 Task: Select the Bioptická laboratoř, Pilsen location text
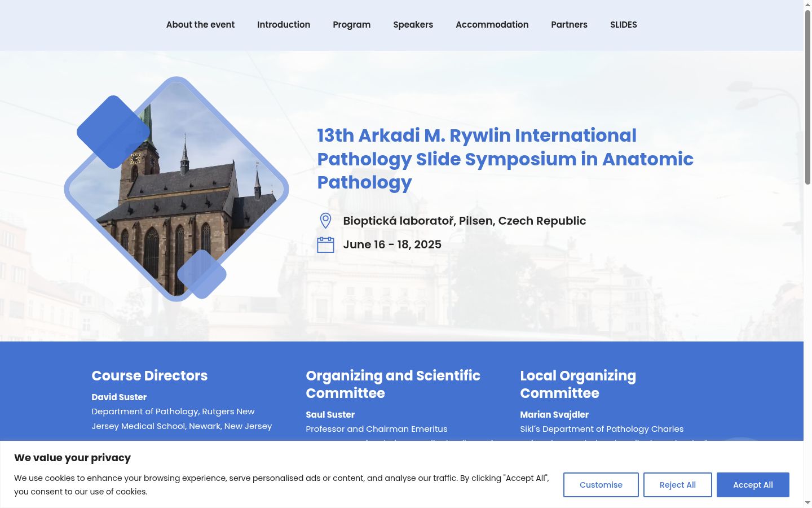tap(465, 221)
